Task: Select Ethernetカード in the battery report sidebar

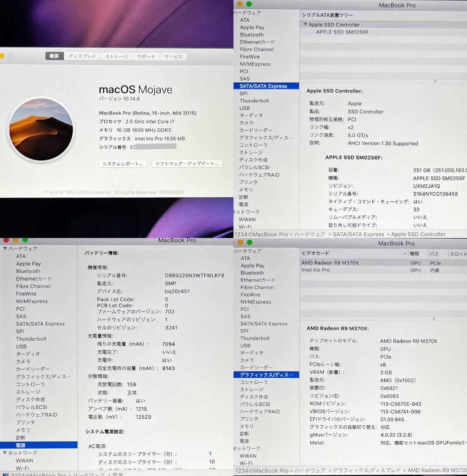Action: pyautogui.click(x=33, y=279)
